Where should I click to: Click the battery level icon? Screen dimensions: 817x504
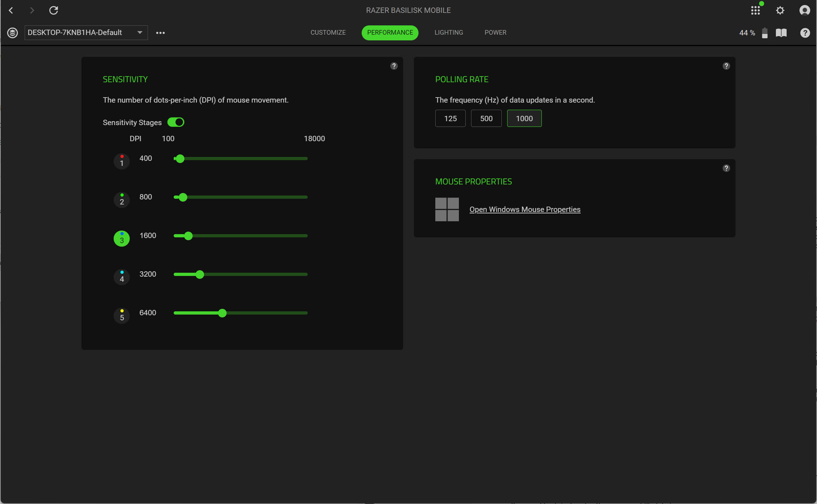765,33
